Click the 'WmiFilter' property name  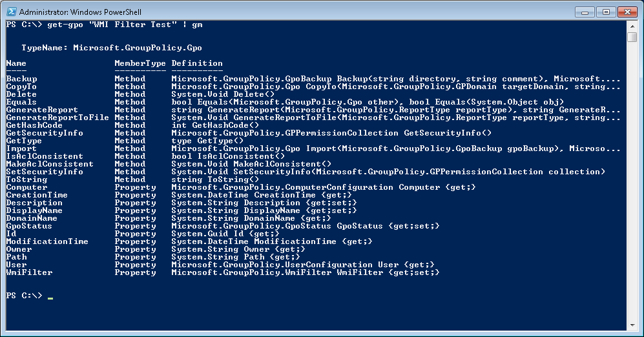pyautogui.click(x=30, y=272)
